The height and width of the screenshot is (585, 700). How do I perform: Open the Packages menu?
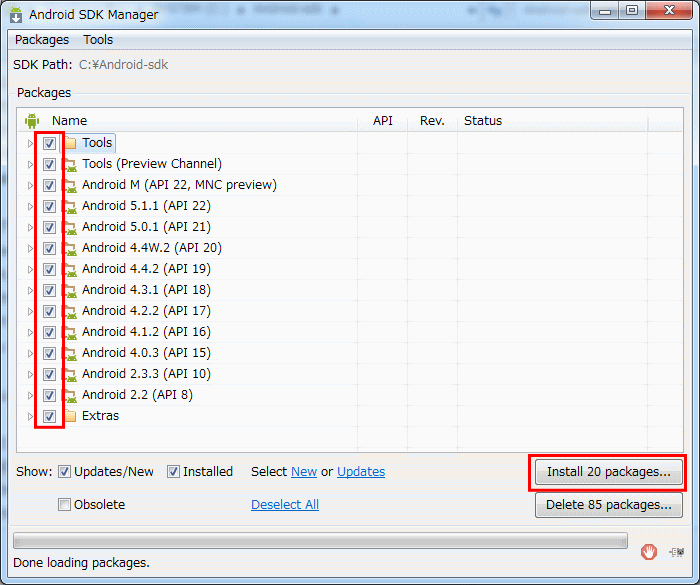42,40
